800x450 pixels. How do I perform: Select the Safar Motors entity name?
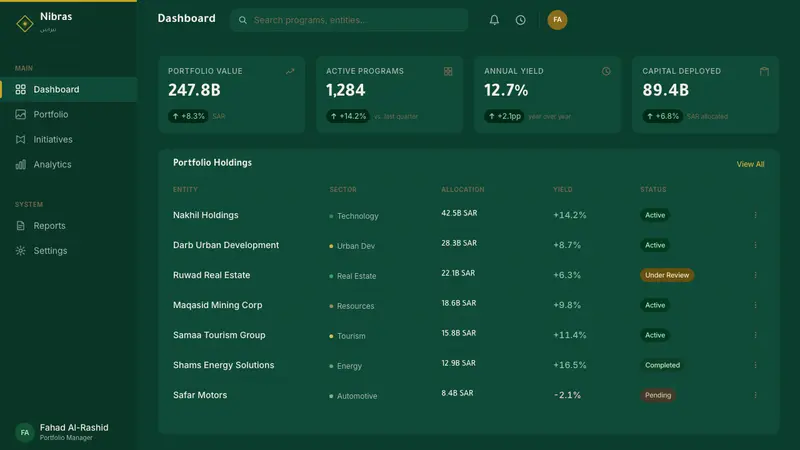tap(200, 395)
